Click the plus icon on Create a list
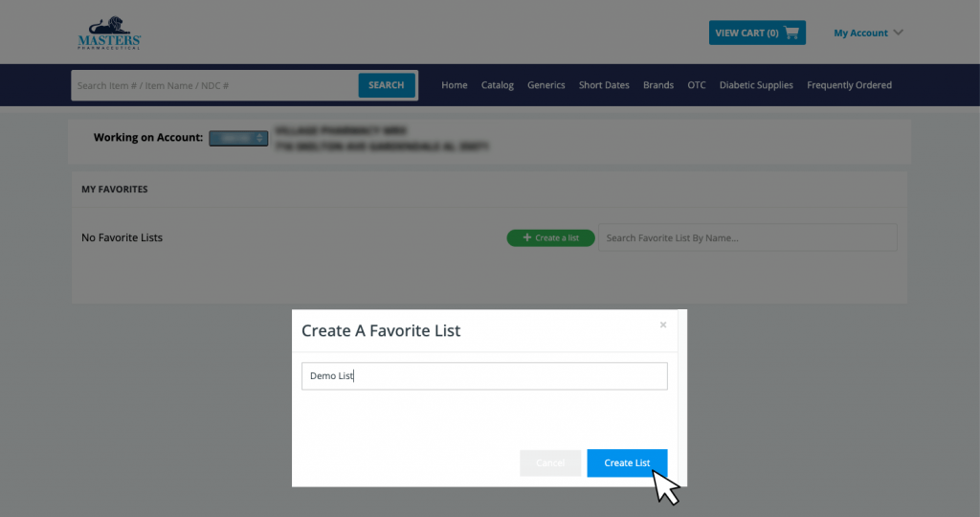This screenshot has width=980, height=517. click(x=526, y=237)
